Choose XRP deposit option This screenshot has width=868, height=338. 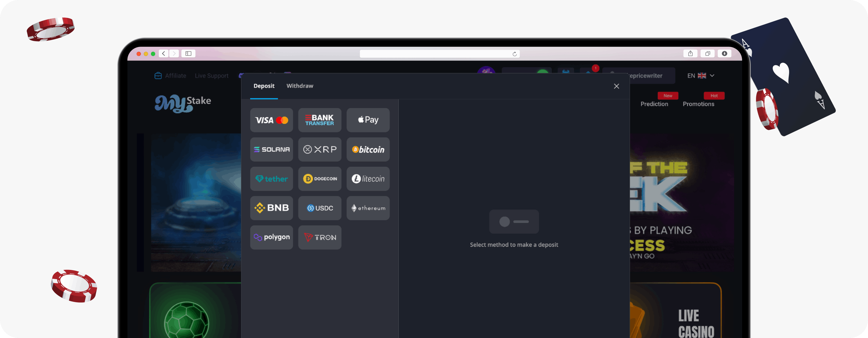point(319,149)
